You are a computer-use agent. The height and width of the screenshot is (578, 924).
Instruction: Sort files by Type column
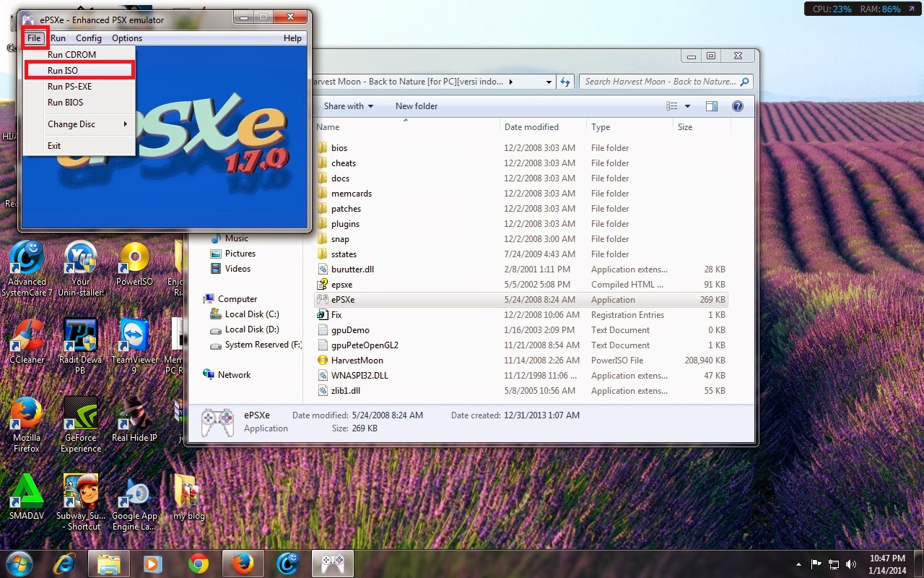[629, 127]
